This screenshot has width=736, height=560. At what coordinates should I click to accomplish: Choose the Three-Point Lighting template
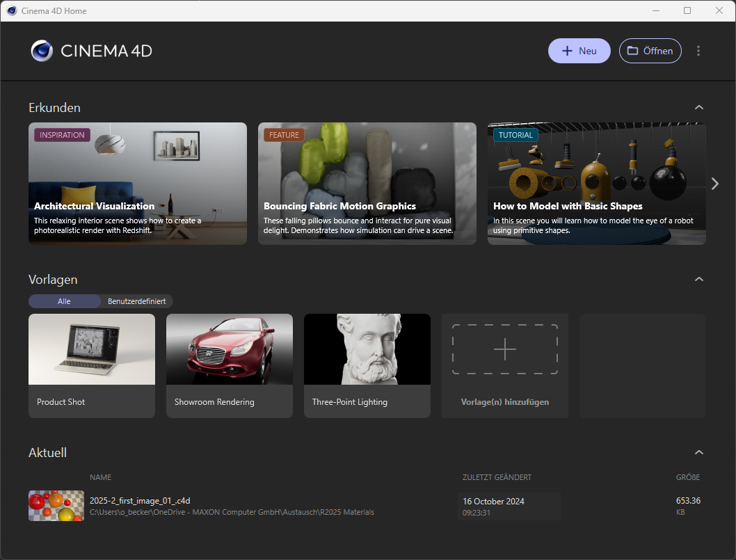[367, 366]
